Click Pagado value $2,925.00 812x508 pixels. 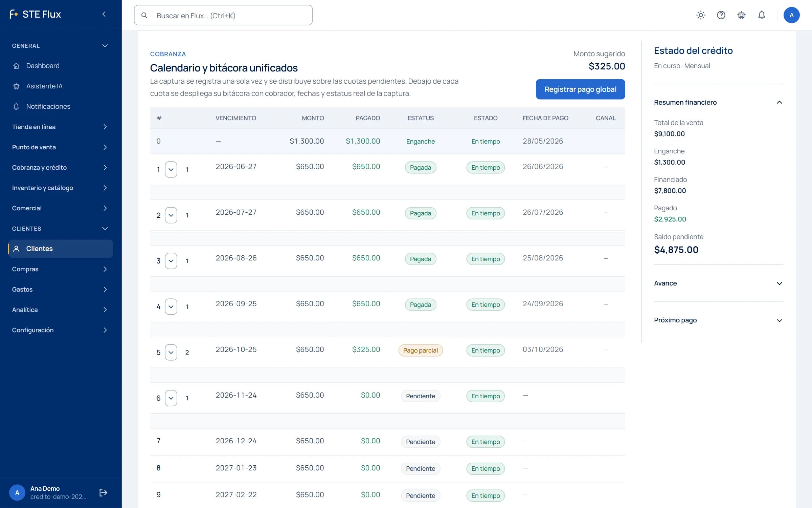(670, 219)
